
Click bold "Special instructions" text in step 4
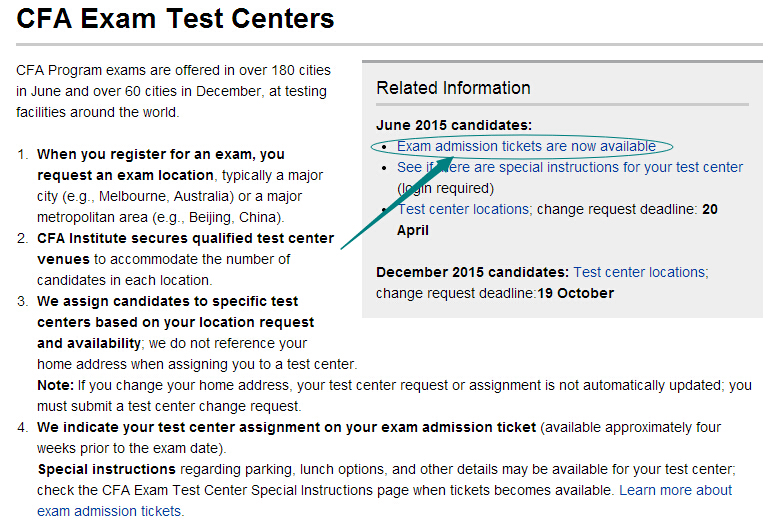click(x=106, y=469)
